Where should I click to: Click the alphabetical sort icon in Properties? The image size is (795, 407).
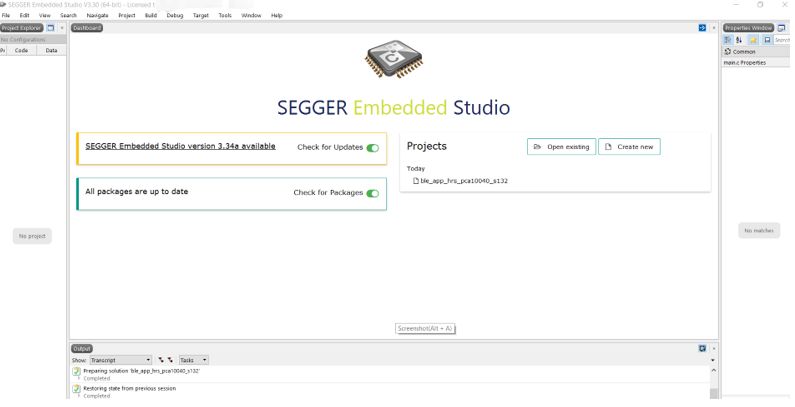pos(740,39)
